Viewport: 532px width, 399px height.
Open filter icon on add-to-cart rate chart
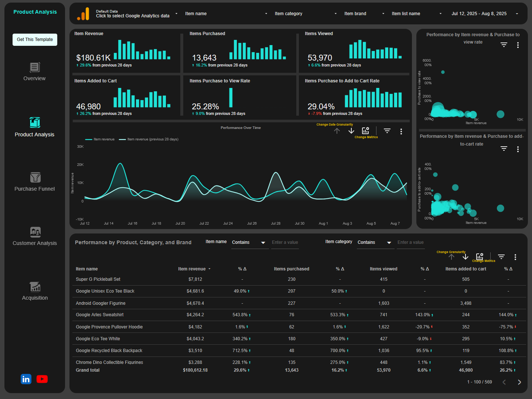pos(504,149)
